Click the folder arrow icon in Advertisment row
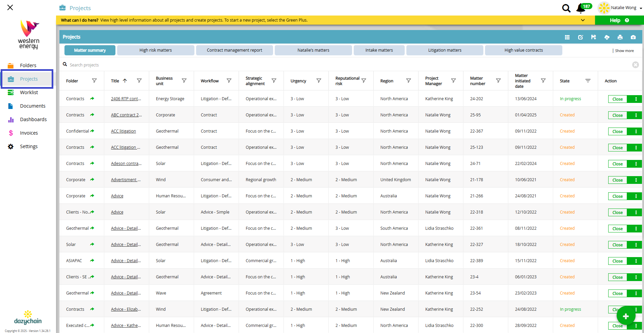644x333 pixels. [x=92, y=179]
